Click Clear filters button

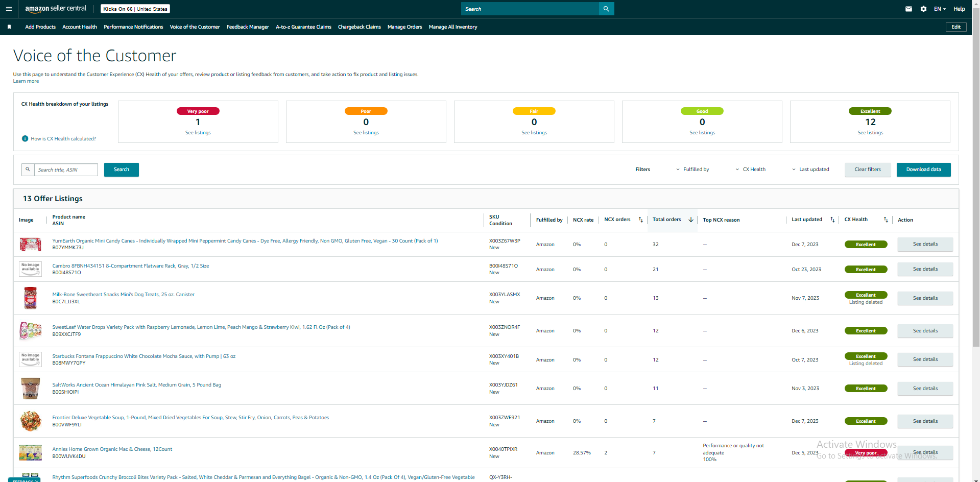pyautogui.click(x=868, y=170)
